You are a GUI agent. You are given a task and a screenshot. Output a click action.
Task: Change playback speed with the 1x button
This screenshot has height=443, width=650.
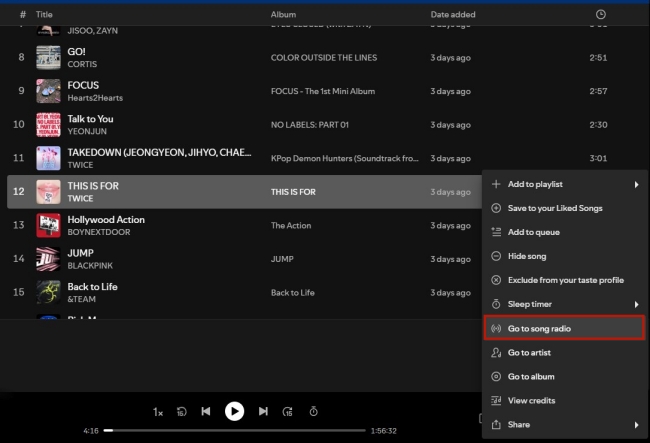158,412
